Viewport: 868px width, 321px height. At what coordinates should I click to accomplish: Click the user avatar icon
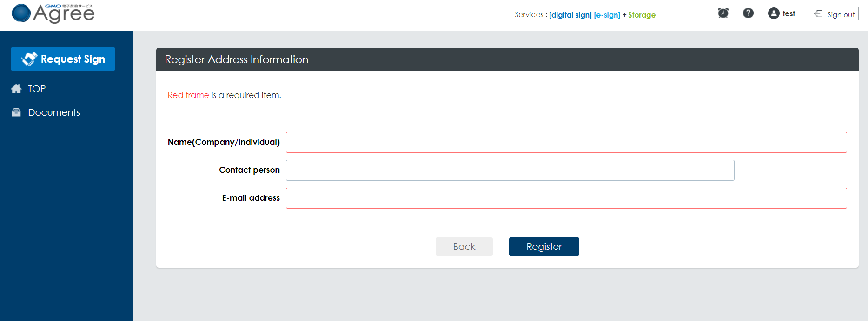click(x=774, y=13)
